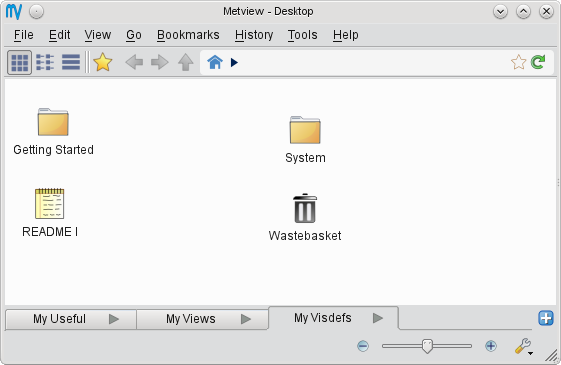This screenshot has height=365, width=561.
Task: Open the Help menu
Action: [346, 35]
